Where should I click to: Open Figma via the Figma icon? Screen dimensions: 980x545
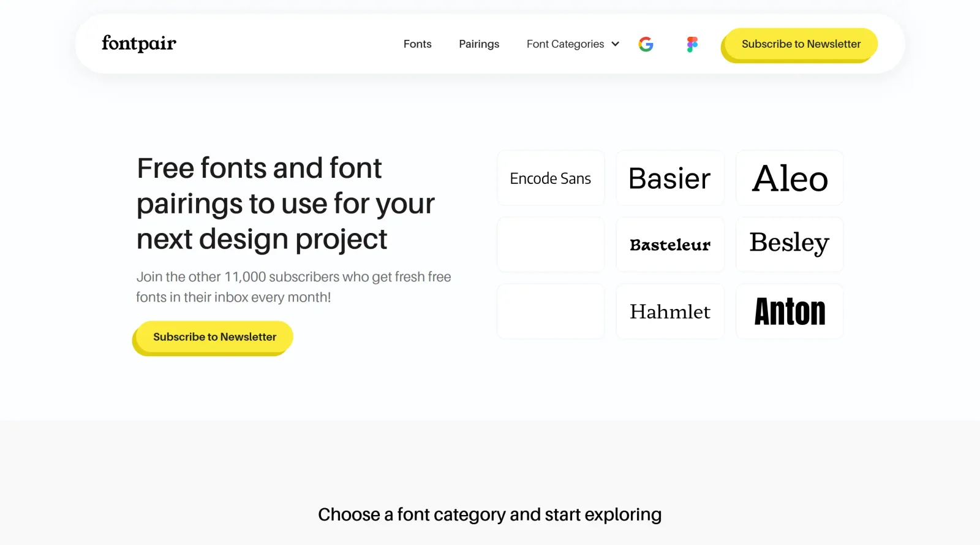(x=692, y=44)
